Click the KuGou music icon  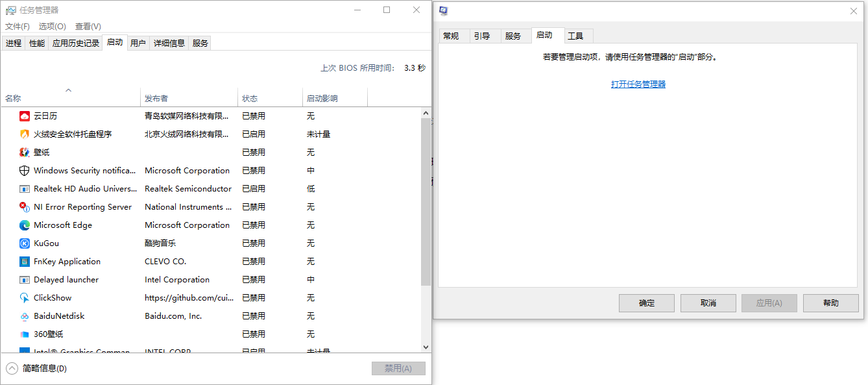coord(25,243)
